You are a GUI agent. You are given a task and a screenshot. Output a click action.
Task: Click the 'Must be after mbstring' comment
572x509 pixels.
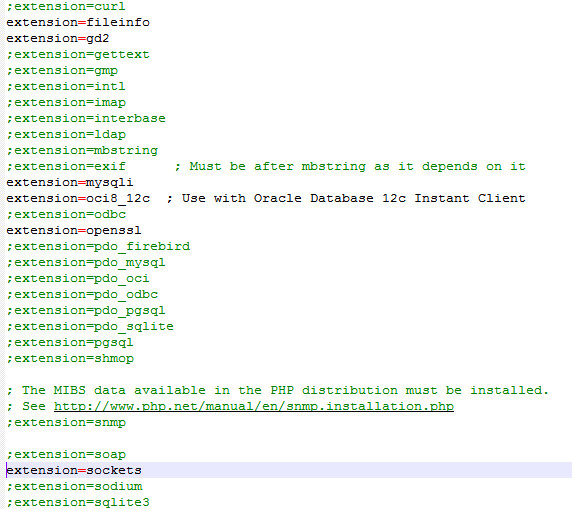(x=350, y=167)
